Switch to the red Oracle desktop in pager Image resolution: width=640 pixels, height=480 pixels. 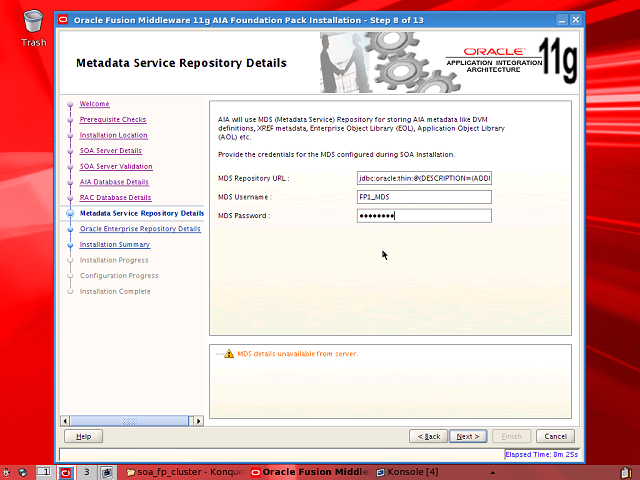click(66, 472)
